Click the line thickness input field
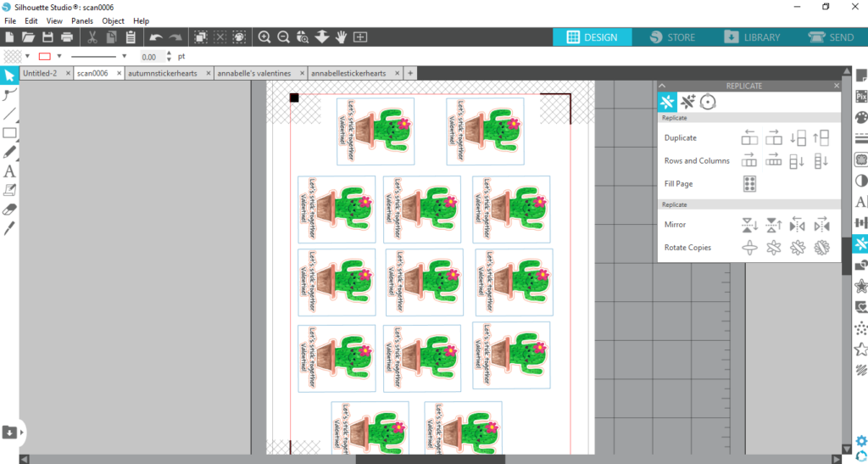Image resolution: width=868 pixels, height=464 pixels. click(x=151, y=57)
